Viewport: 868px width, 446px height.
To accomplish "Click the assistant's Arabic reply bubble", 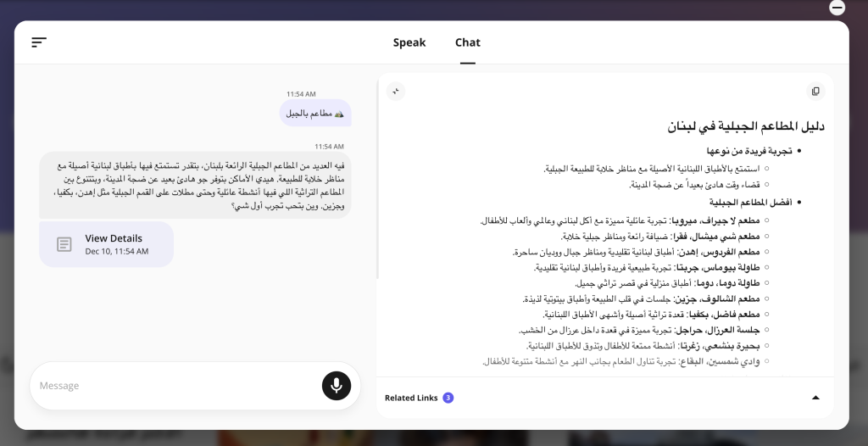I will (x=195, y=186).
